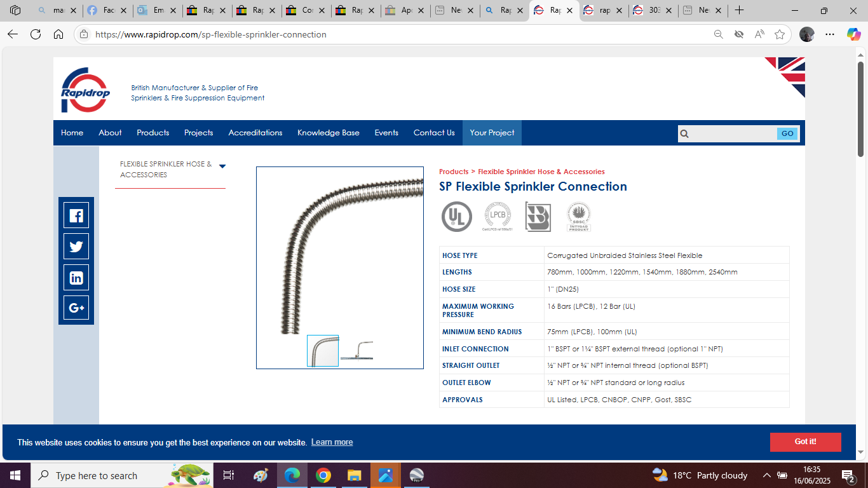Open the Knowledge Base menu item
Screen dimensions: 868x488
(328, 133)
